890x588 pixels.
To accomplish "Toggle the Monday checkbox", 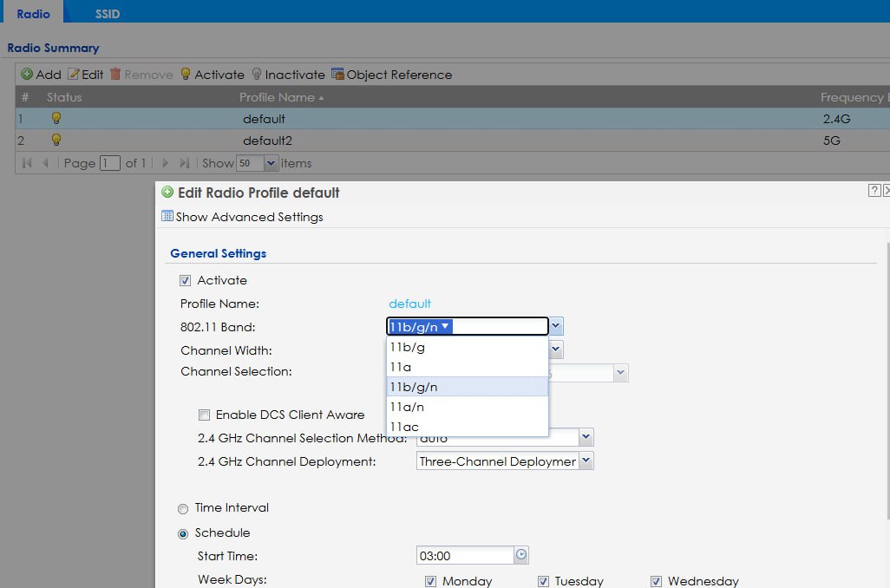I will pos(430,581).
